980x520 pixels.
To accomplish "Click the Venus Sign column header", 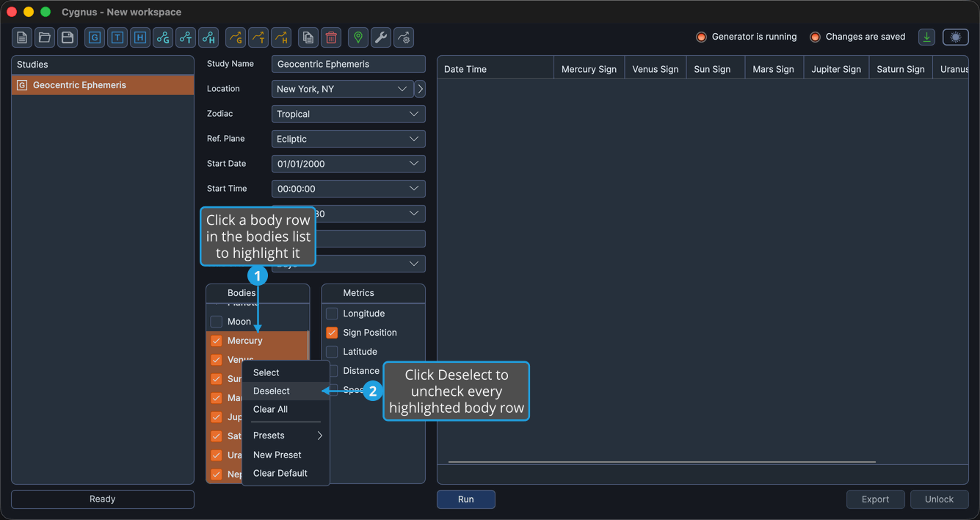I will pos(656,69).
